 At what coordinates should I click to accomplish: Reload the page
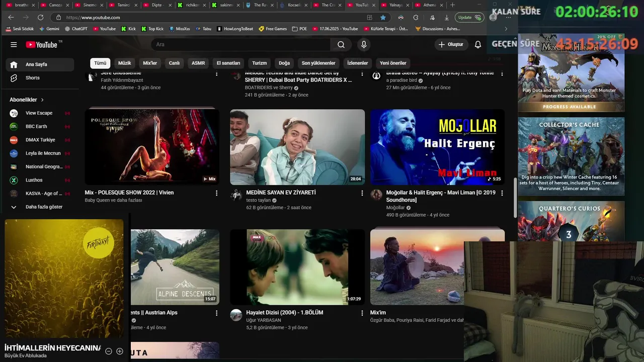40,17
